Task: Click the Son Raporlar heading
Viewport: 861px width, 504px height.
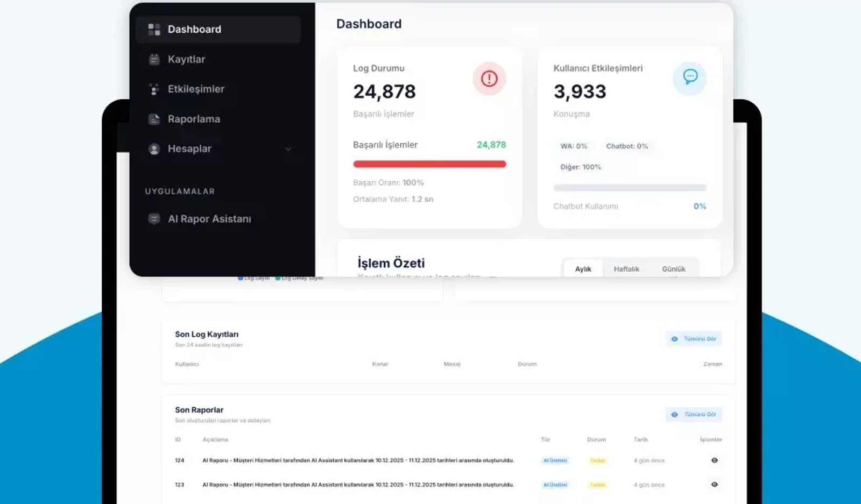Action: point(199,410)
